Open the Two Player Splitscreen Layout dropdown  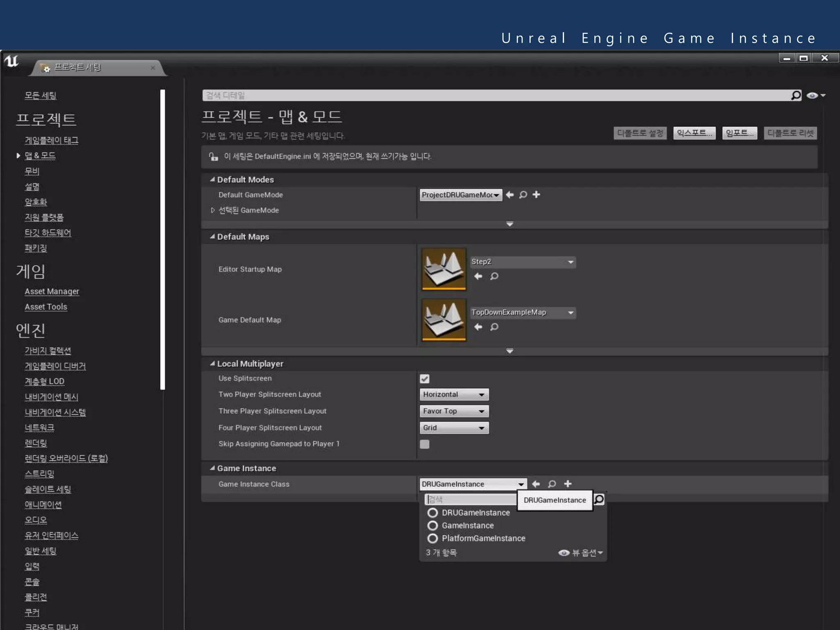454,395
